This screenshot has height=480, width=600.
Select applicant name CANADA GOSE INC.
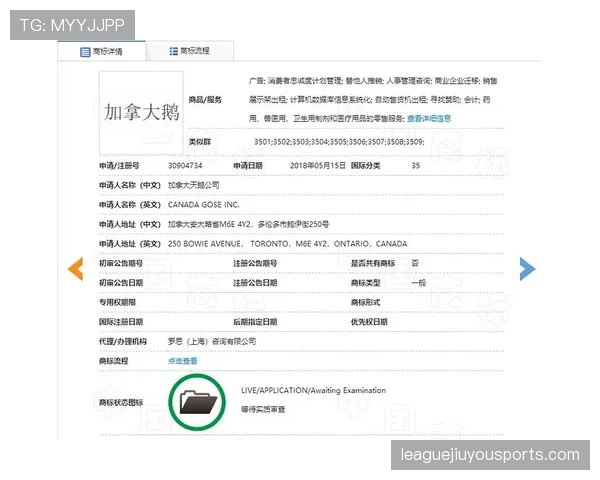(204, 205)
